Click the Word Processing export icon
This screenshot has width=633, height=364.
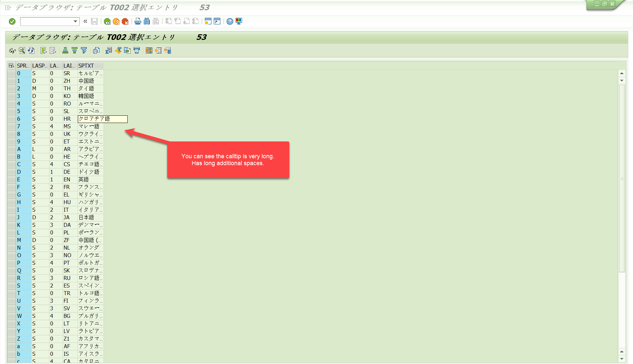click(x=118, y=50)
